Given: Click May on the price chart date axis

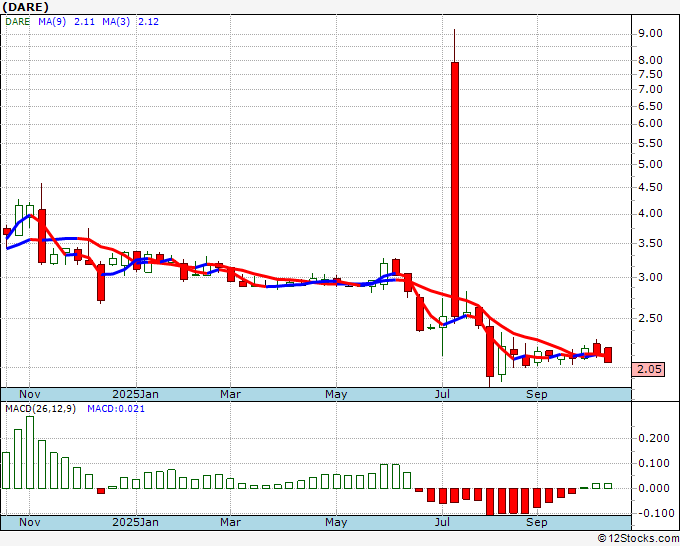Looking at the screenshot, I should click(336, 394).
